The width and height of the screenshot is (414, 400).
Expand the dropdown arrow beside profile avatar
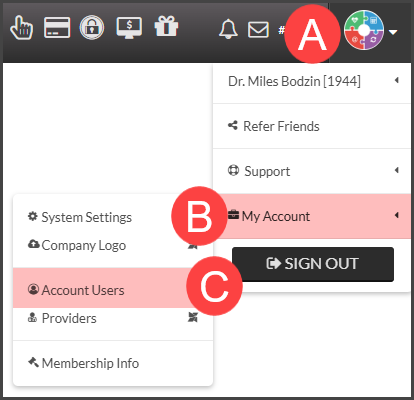click(393, 32)
